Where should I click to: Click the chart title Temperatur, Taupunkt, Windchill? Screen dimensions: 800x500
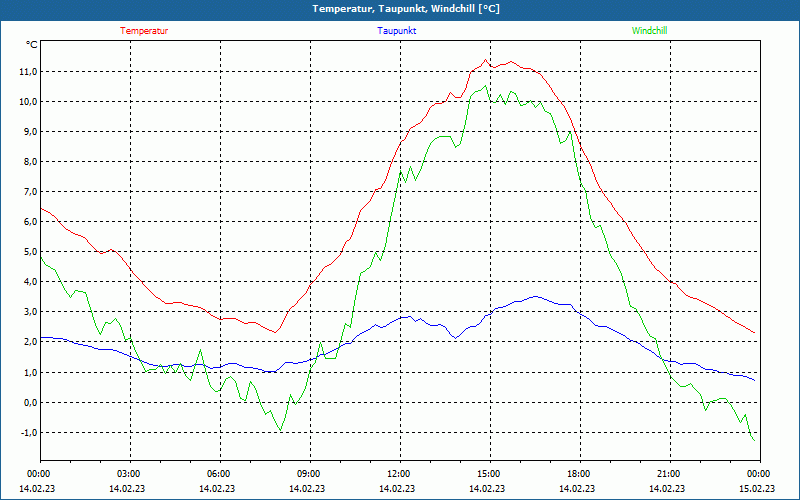coord(406,9)
